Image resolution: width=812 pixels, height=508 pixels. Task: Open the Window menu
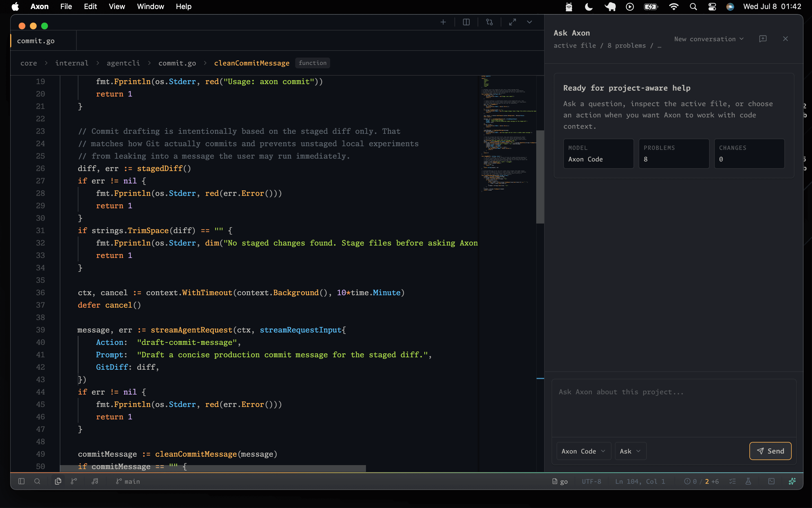pyautogui.click(x=150, y=6)
